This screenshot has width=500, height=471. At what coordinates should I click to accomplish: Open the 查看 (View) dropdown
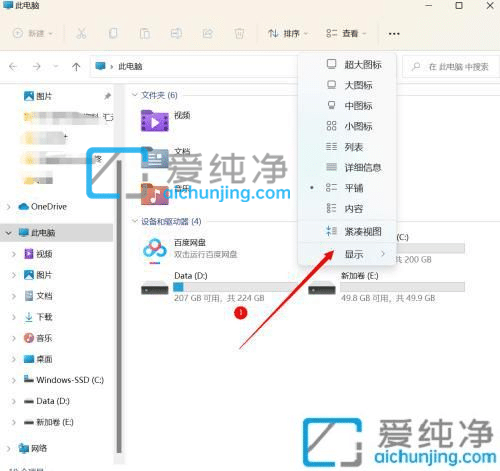346,33
